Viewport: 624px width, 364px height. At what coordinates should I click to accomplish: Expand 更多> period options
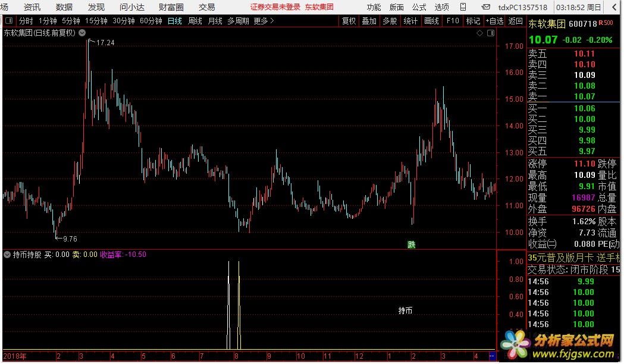(264, 21)
